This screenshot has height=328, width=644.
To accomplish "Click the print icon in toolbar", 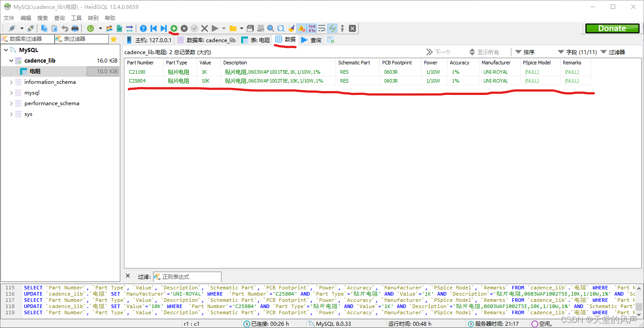I will tap(75, 28).
